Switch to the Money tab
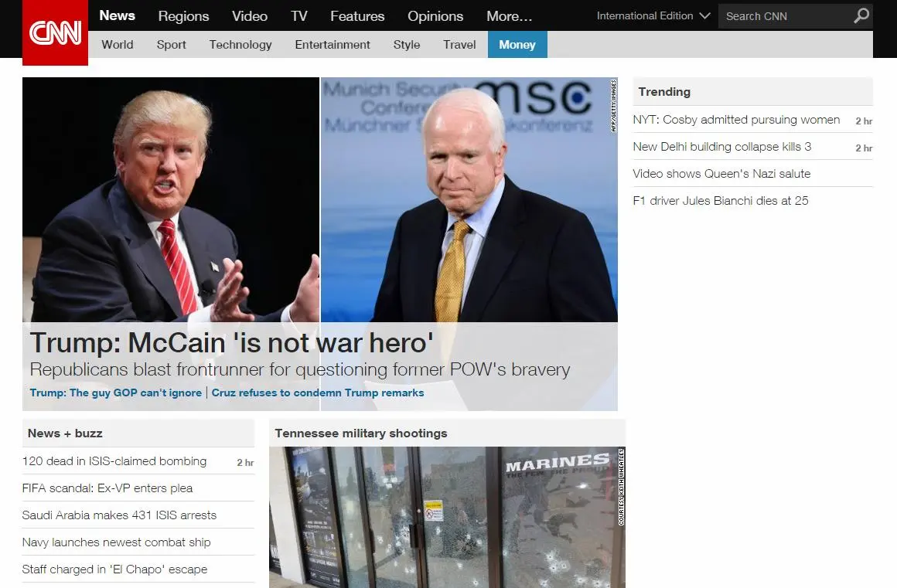Screen dimensions: 897x588 coord(517,45)
